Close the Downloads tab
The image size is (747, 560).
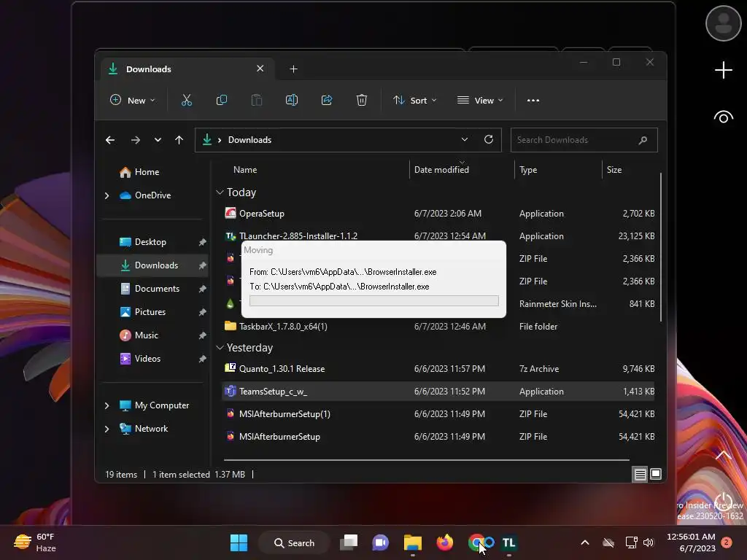(x=260, y=69)
